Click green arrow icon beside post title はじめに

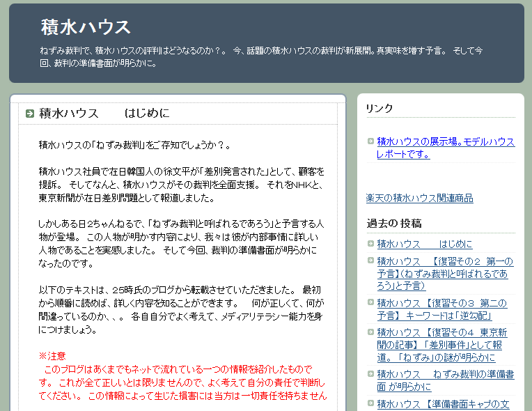[x=30, y=114]
